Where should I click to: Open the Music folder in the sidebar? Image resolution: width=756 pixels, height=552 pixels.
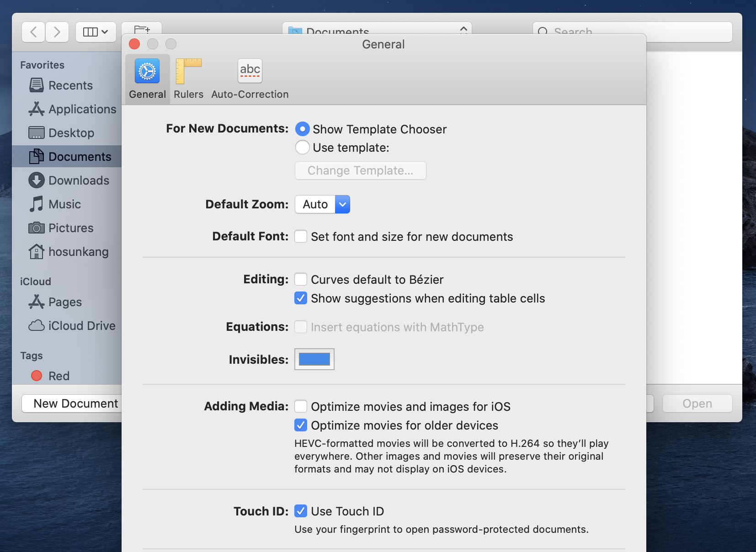[67, 204]
